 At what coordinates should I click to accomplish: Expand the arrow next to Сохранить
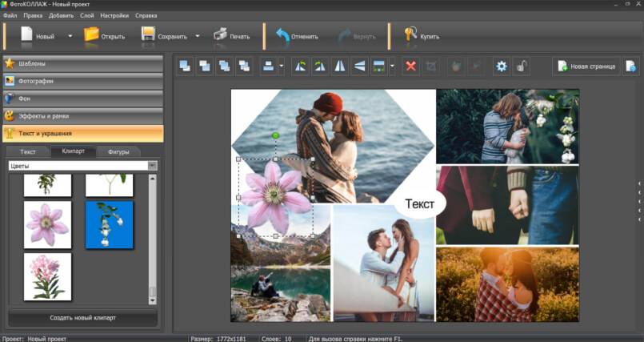pyautogui.click(x=198, y=36)
